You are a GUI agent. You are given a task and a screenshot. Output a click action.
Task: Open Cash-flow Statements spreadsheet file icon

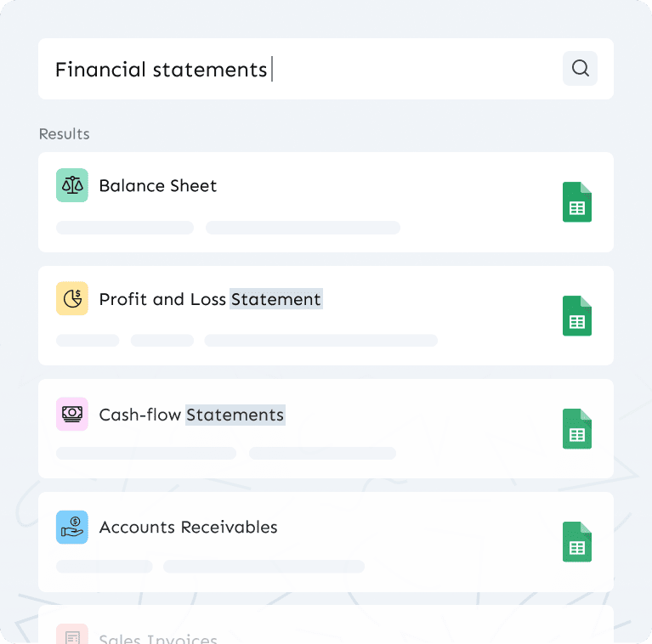click(x=577, y=429)
